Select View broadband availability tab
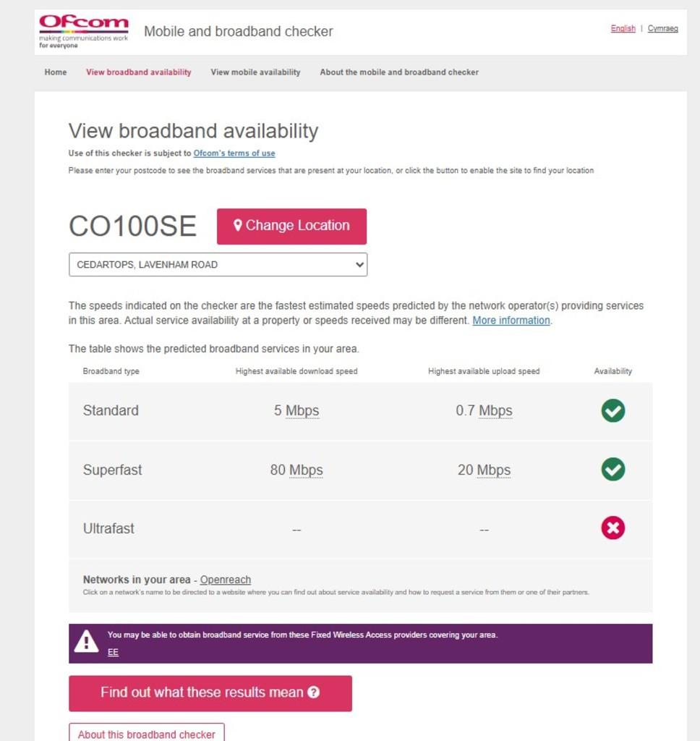Viewport: 700px width, 741px height. (x=138, y=72)
